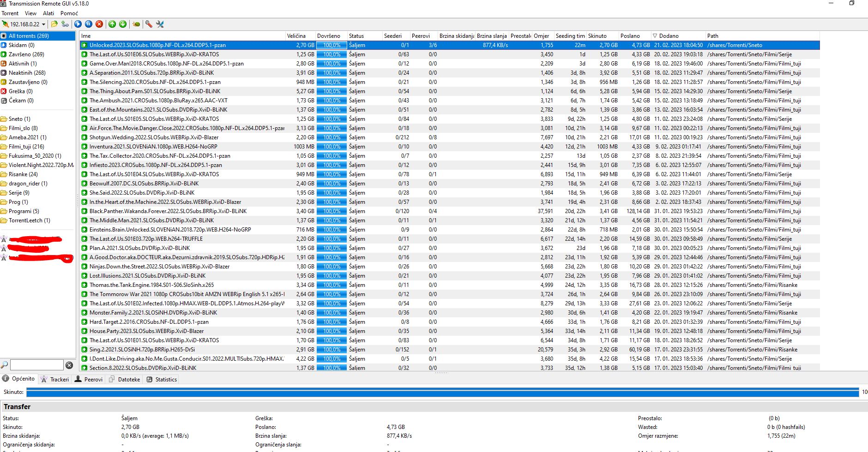This screenshot has width=868, height=452.
Task: Click the seeding status icon of Plan.A.2021
Action: [84, 248]
